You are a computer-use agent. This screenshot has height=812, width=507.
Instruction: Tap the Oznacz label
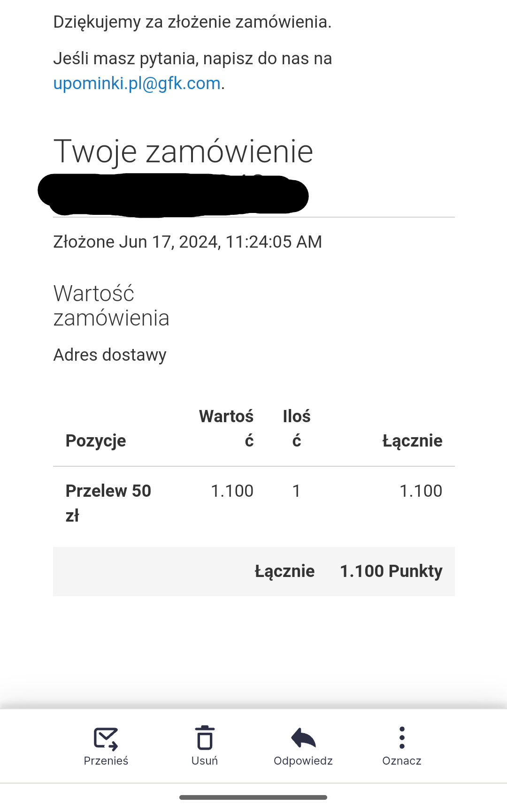pos(402,761)
